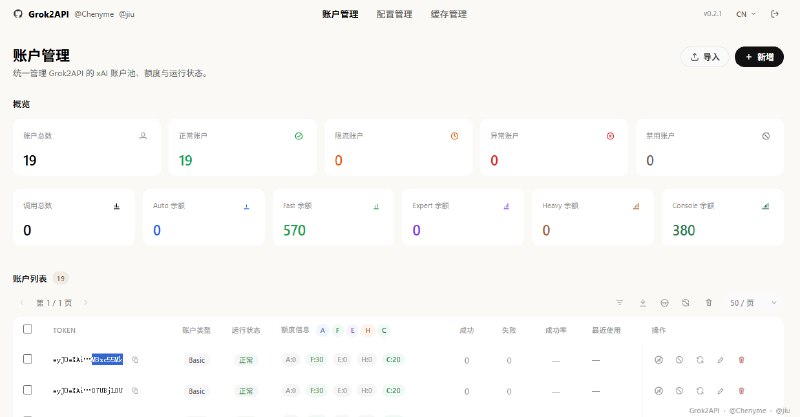
Task: Open the filter icon above the account table
Action: (619, 303)
